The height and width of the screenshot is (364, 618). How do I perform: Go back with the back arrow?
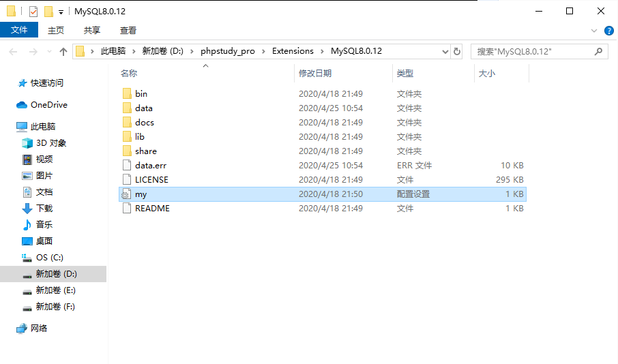(13, 52)
